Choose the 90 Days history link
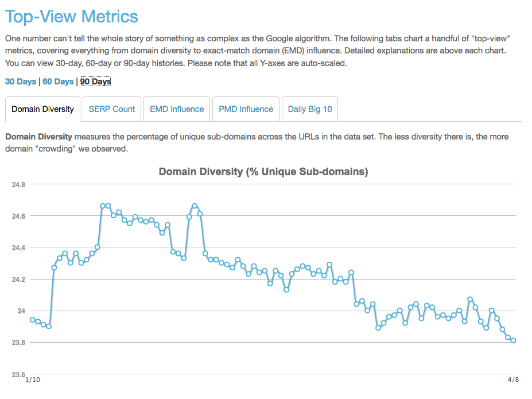This screenshot has height=399, width=532. (x=96, y=82)
